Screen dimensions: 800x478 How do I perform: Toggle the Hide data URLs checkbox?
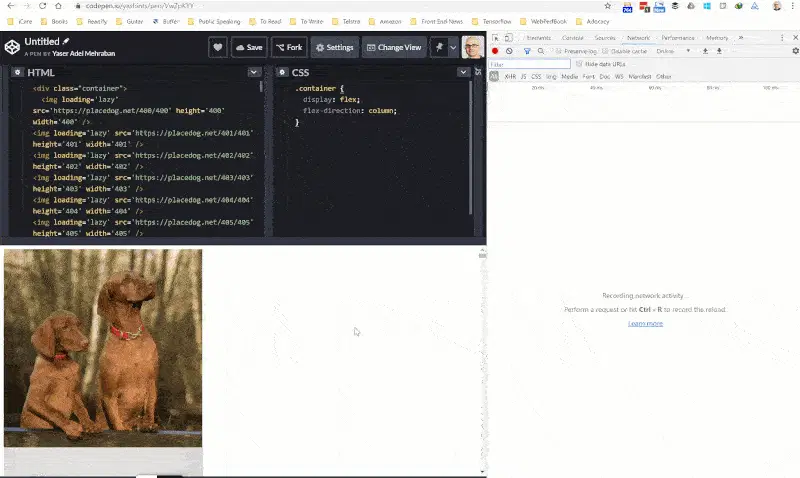[579, 64]
